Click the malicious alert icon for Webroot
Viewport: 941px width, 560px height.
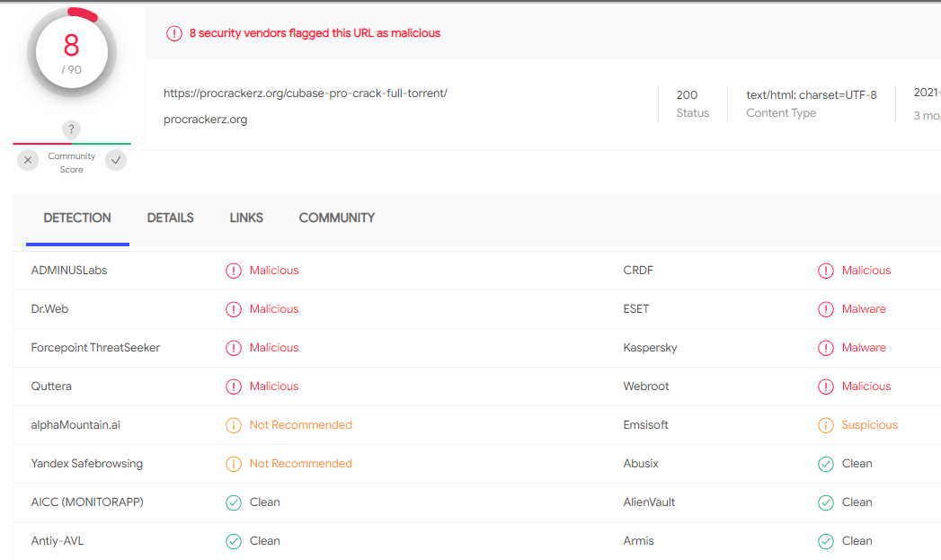tap(826, 387)
